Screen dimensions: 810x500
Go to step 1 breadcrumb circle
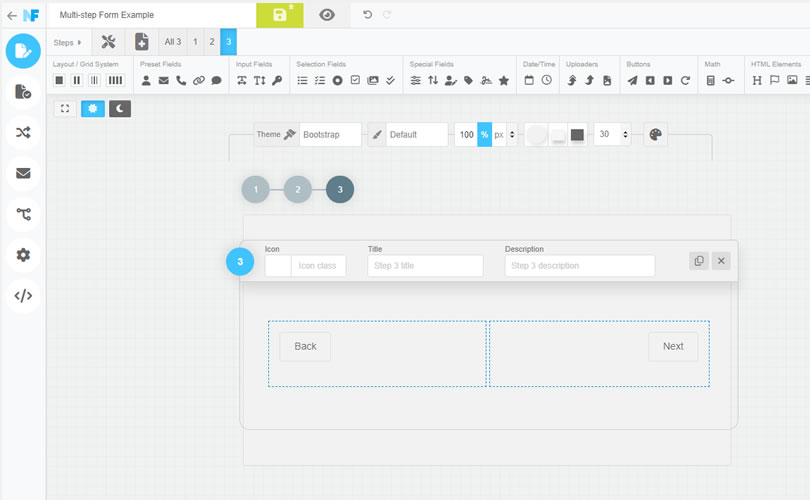tap(255, 189)
